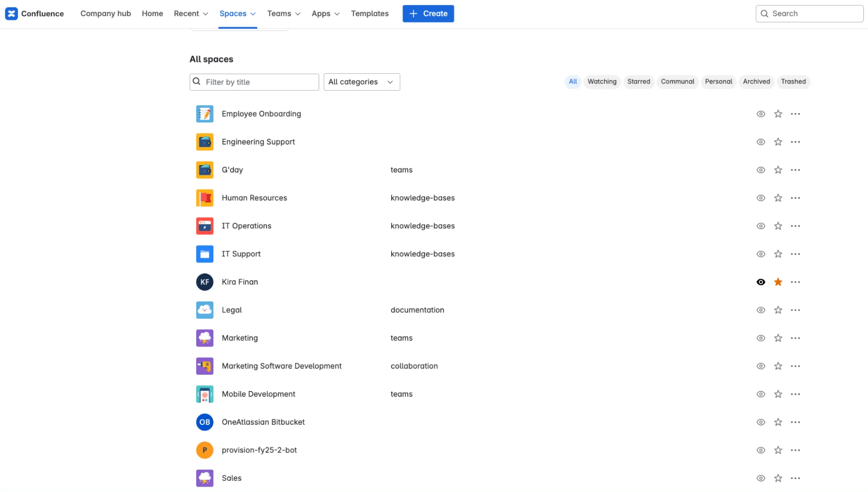Image resolution: width=868 pixels, height=492 pixels.
Task: Star the Marketing Software Development space
Action: [x=778, y=366]
